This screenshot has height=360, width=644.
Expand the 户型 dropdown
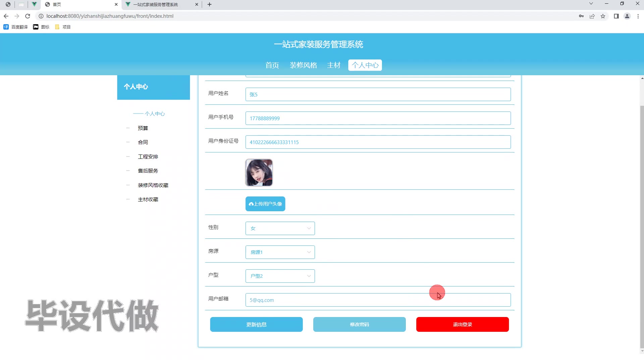[x=280, y=276]
